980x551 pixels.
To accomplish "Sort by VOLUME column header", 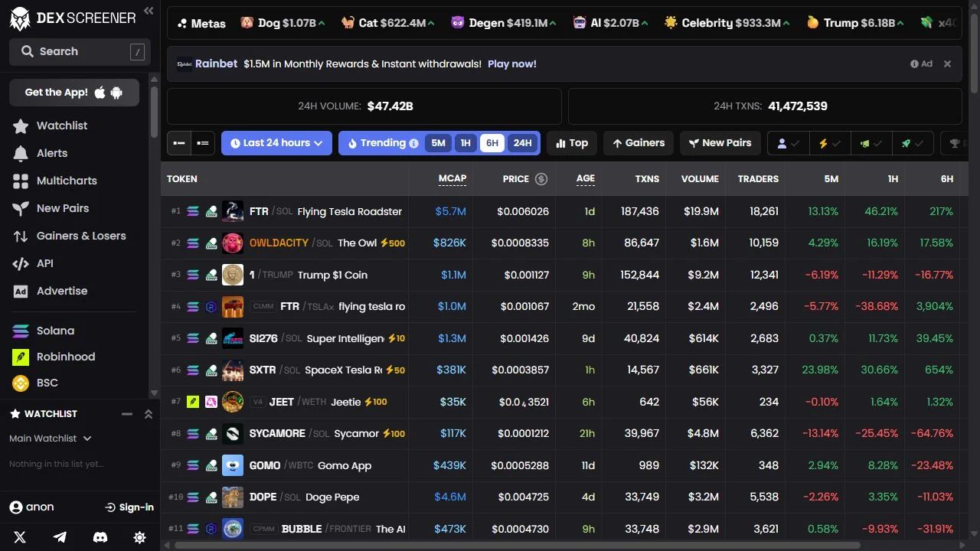I will click(x=701, y=179).
